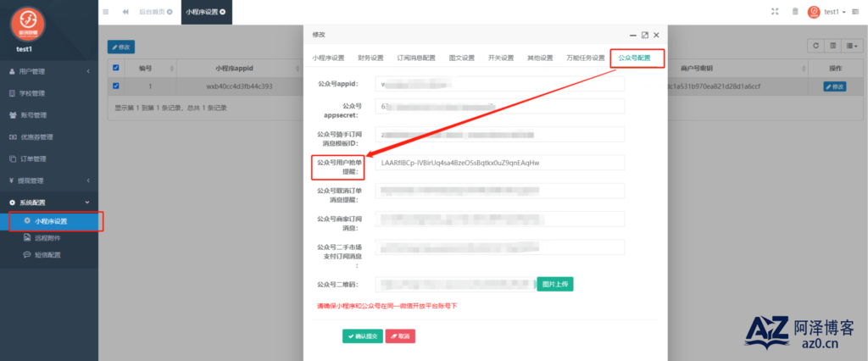
Task: Click the double-arrow tabs-back icon
Action: pos(125,12)
